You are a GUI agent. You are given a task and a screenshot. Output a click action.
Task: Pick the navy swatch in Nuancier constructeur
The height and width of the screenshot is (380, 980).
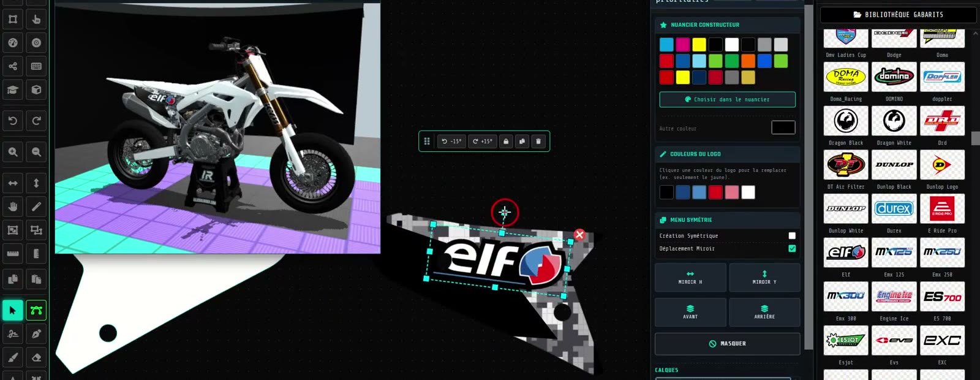[699, 77]
